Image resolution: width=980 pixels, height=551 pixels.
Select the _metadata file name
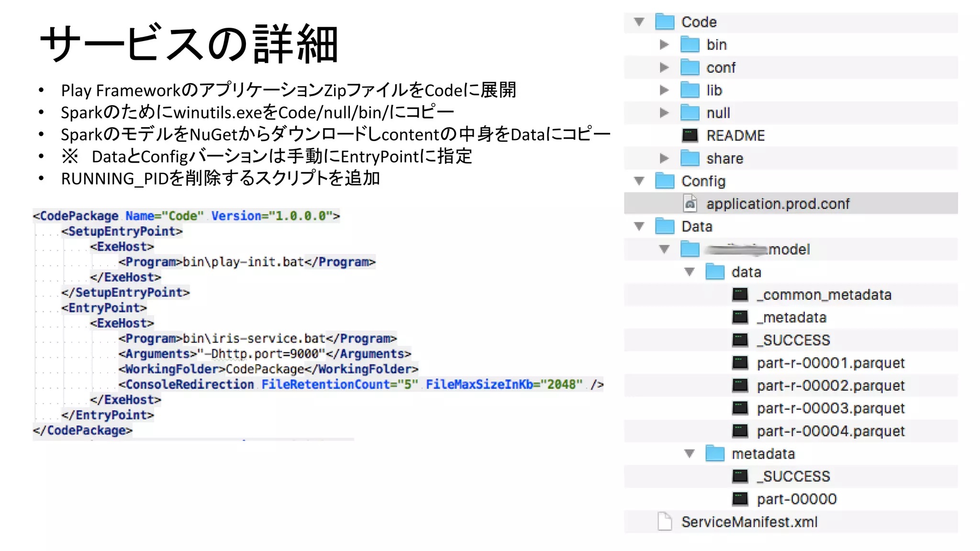(x=792, y=317)
